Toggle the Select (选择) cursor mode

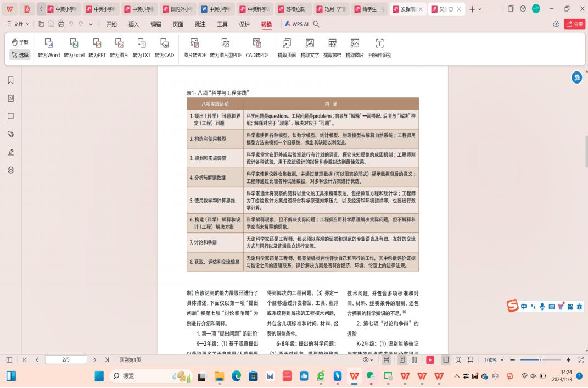click(20, 55)
